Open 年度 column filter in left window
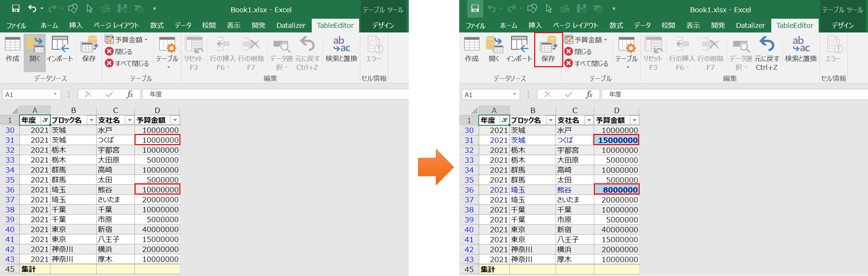868x276 pixels. coord(45,120)
